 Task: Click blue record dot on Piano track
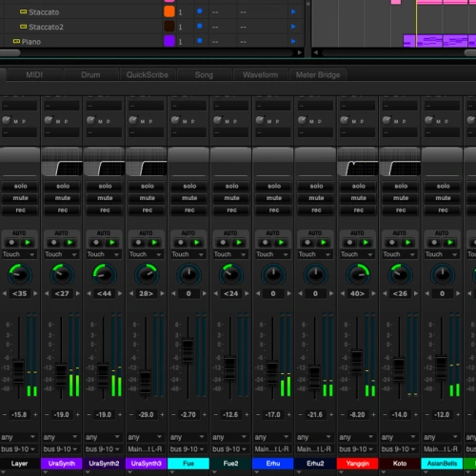pos(200,41)
